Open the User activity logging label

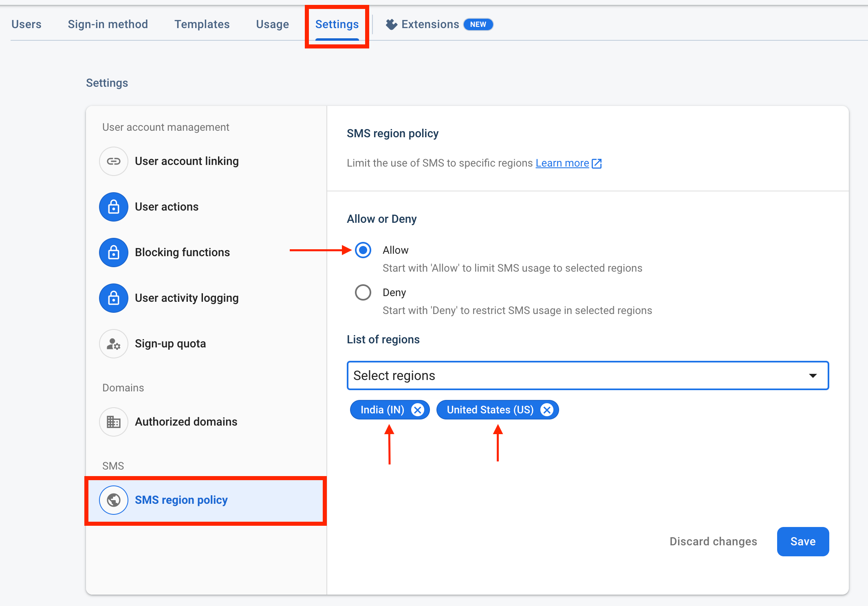[x=187, y=298]
